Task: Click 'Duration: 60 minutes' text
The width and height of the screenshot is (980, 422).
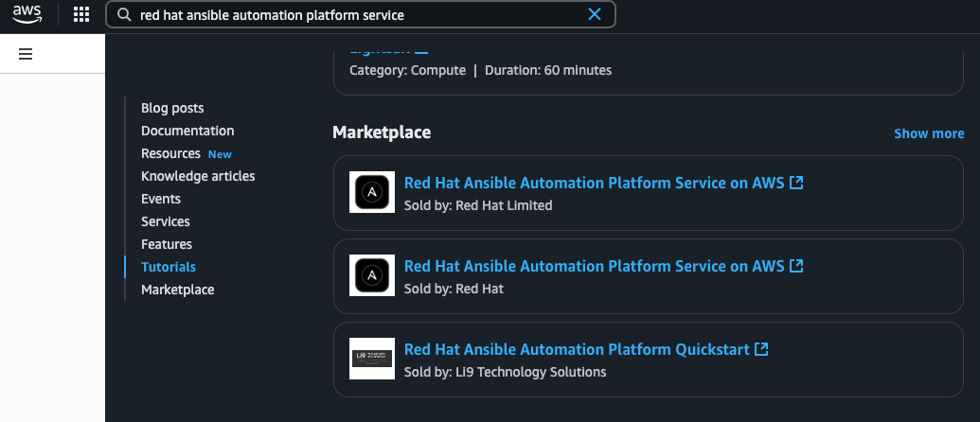Action: pyautogui.click(x=548, y=70)
